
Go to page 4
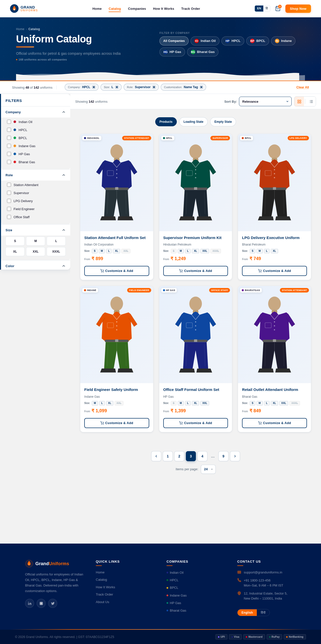click(202, 456)
